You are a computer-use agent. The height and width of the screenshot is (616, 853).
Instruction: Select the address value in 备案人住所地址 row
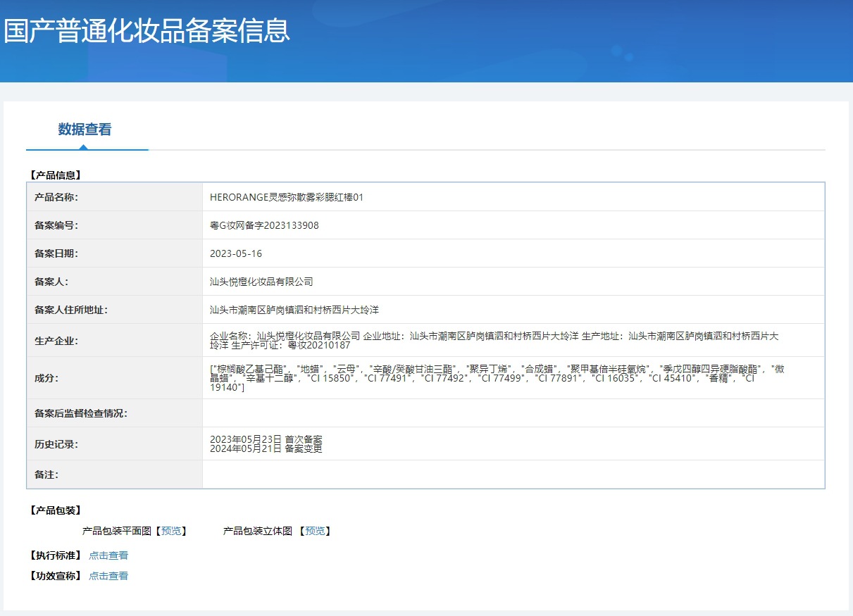294,310
